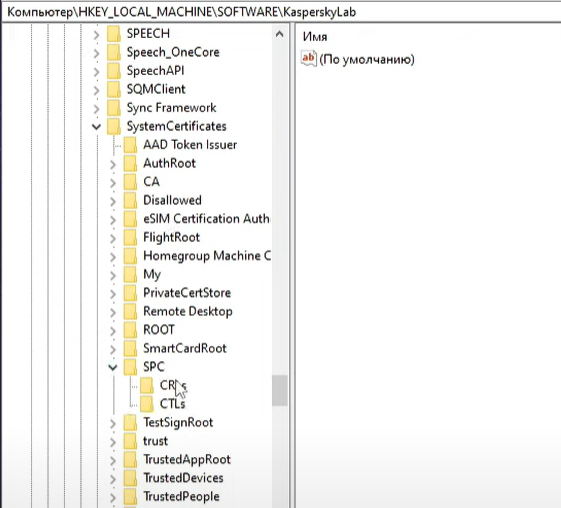Expand the Remote Desktop key
Image resolution: width=561 pixels, height=508 pixels.
(113, 312)
